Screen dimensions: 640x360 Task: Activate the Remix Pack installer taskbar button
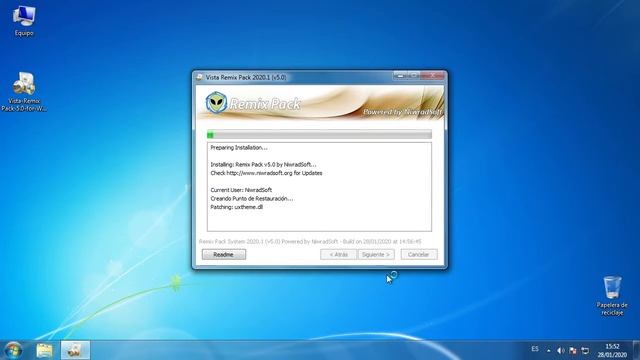(x=75, y=350)
